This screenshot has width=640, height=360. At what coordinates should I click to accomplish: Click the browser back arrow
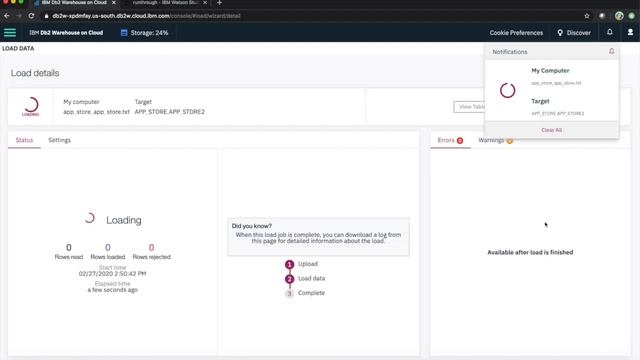click(7, 16)
